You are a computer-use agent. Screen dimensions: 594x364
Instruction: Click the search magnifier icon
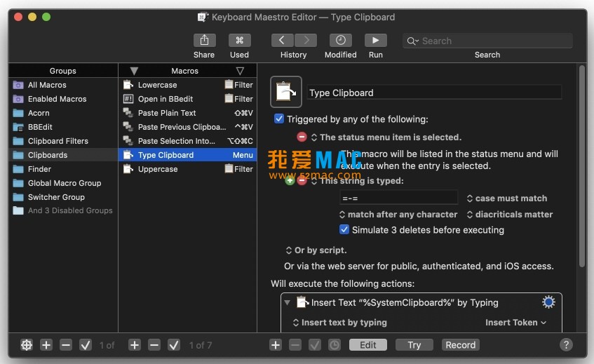[412, 41]
